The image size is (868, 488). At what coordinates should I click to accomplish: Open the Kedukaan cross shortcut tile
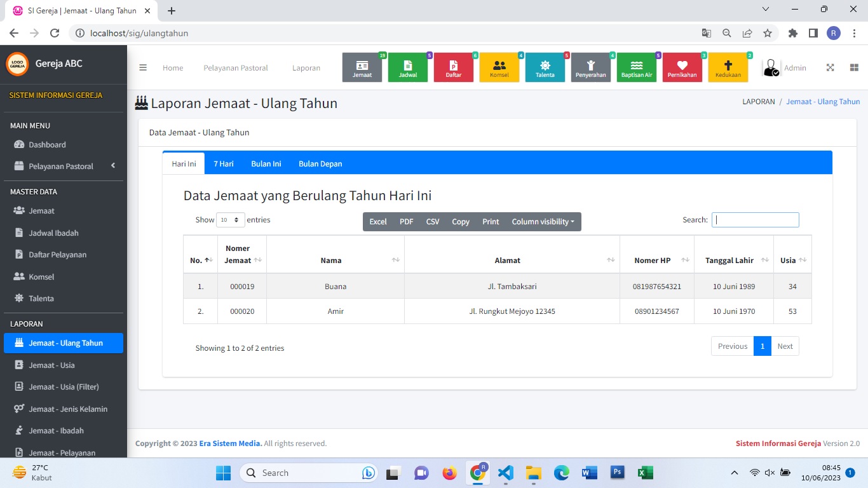pyautogui.click(x=728, y=67)
